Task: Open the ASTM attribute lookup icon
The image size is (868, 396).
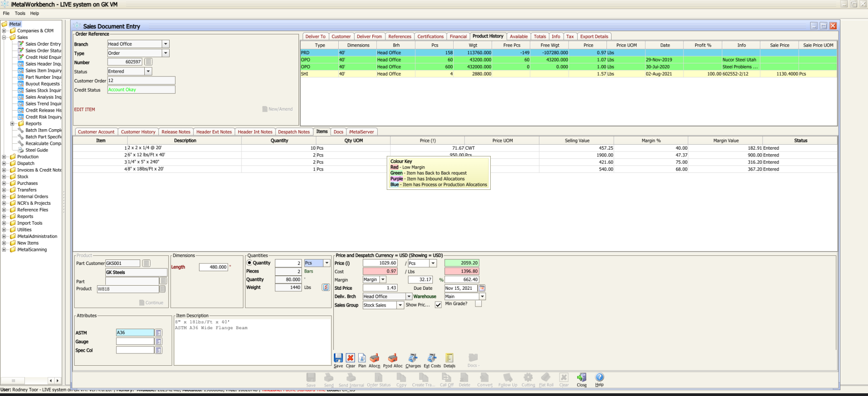Action: [x=158, y=333]
